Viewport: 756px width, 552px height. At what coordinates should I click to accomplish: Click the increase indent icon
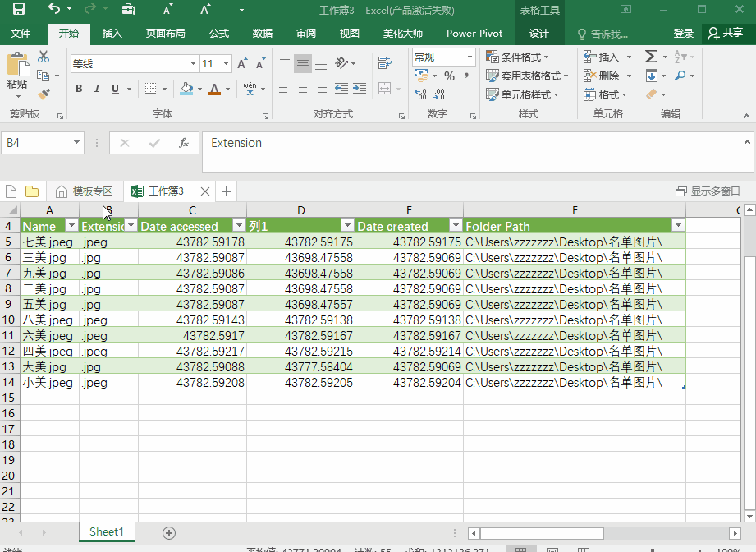(x=358, y=89)
